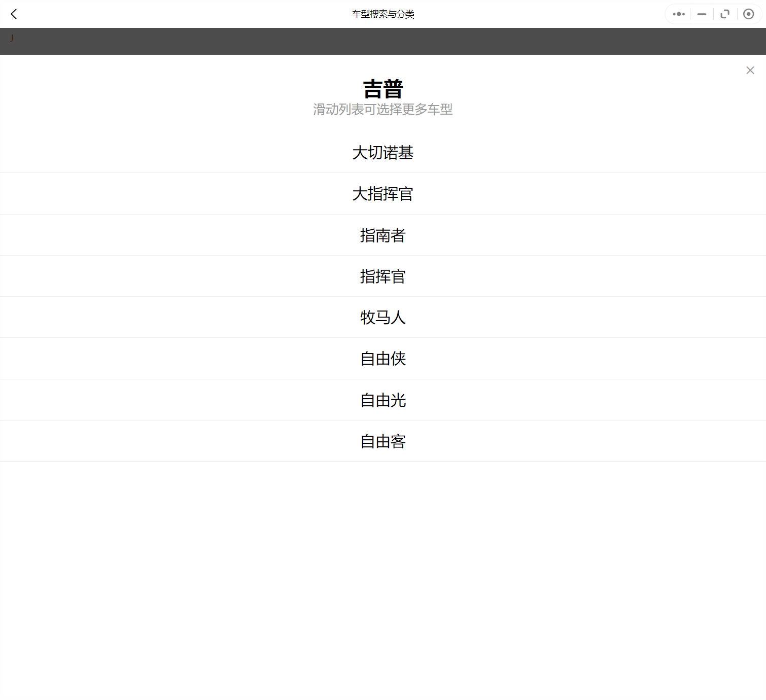
Task: Click the 车型搜索与分类 page title
Action: (382, 14)
